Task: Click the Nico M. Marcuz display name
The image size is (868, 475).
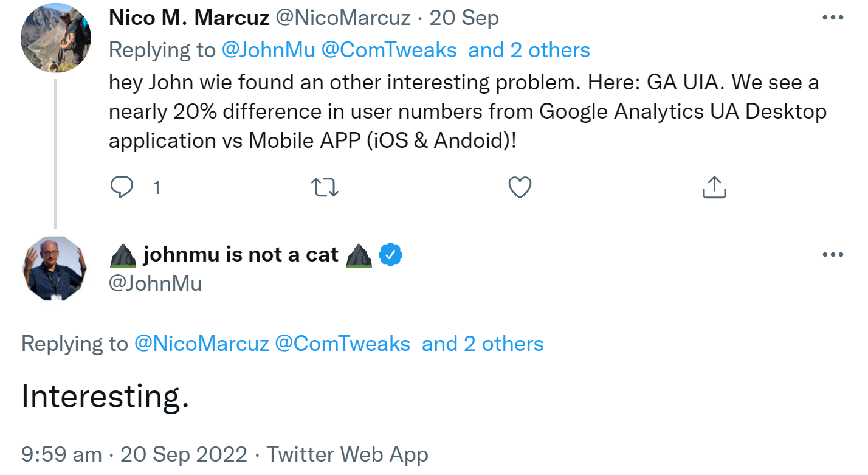Action: pyautogui.click(x=189, y=18)
